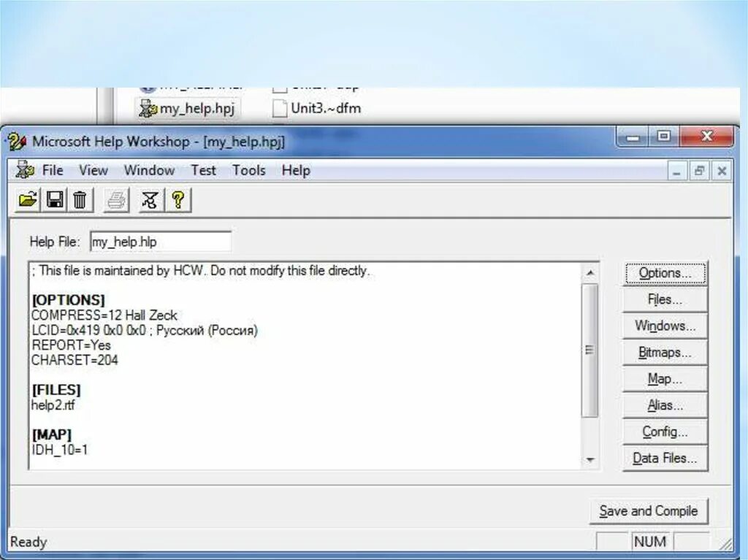The height and width of the screenshot is (560, 748).
Task: Open the File menu
Action: point(53,170)
